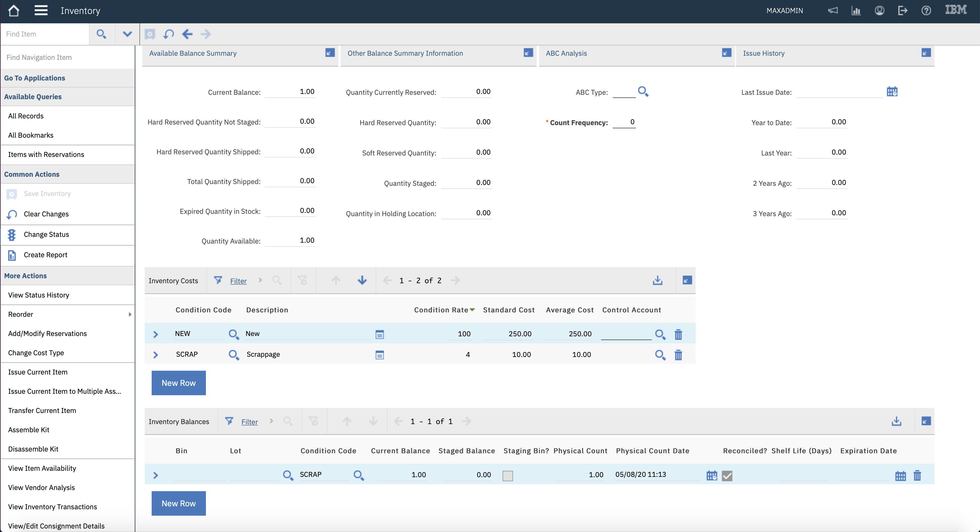
Task: Choose Change Status from Common Actions
Action: tap(46, 235)
